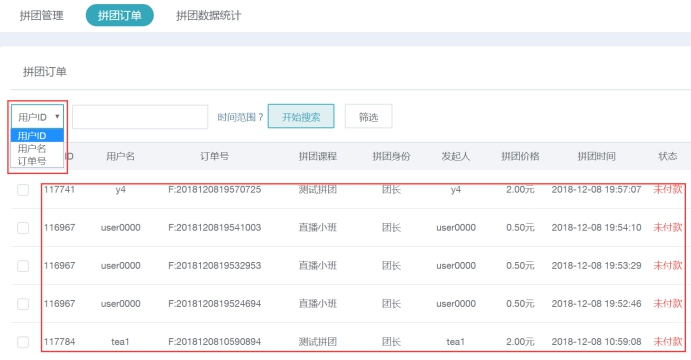Image resolution: width=691 pixels, height=360 pixels.
Task: Click the 拼团价格 column header
Action: tap(520, 156)
